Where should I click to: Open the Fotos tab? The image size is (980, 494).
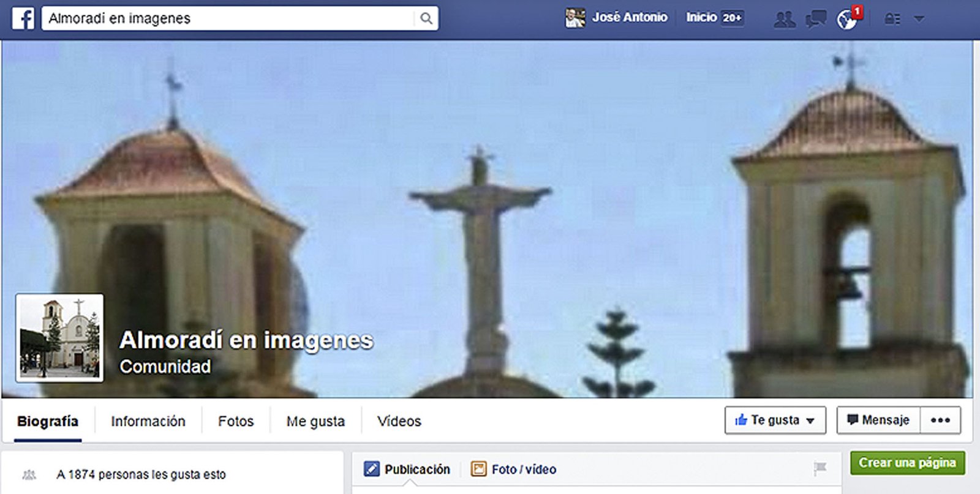point(236,421)
